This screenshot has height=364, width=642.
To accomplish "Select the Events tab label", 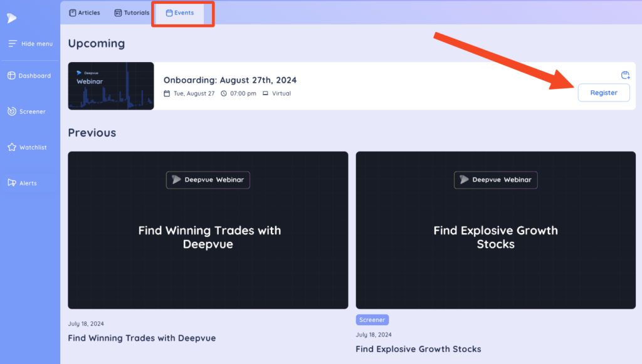I will (184, 13).
